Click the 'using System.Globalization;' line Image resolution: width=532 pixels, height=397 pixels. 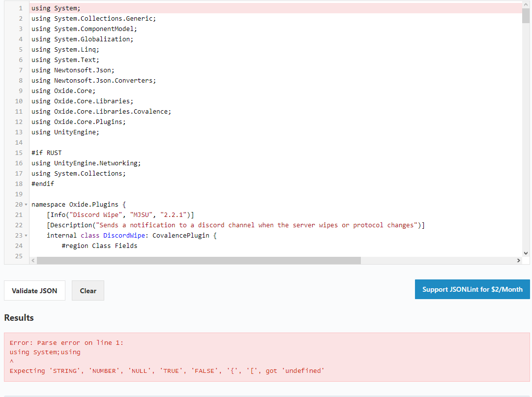[x=83, y=39]
